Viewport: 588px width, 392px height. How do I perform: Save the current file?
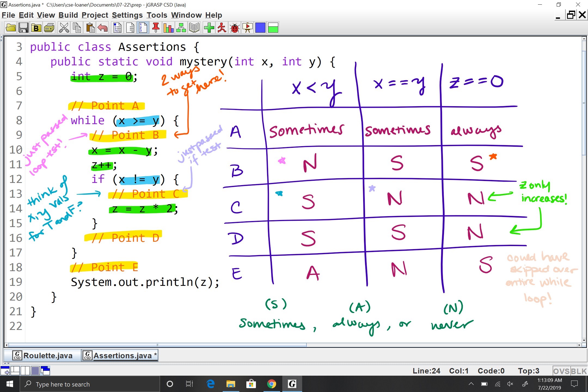[x=23, y=27]
